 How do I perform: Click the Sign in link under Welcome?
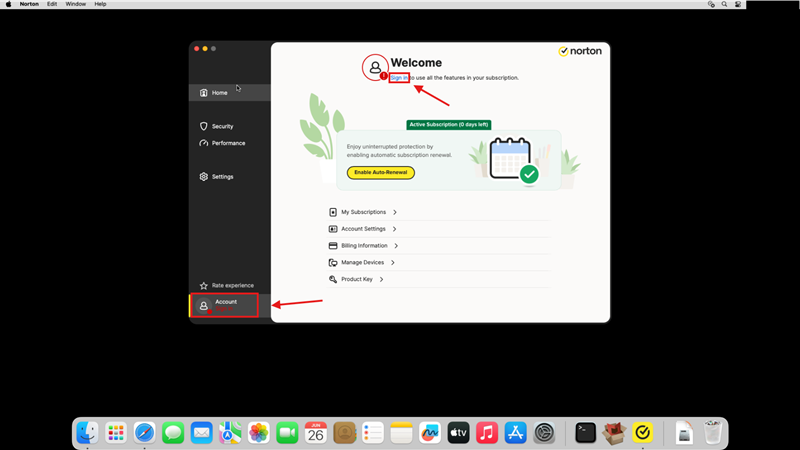click(x=399, y=78)
